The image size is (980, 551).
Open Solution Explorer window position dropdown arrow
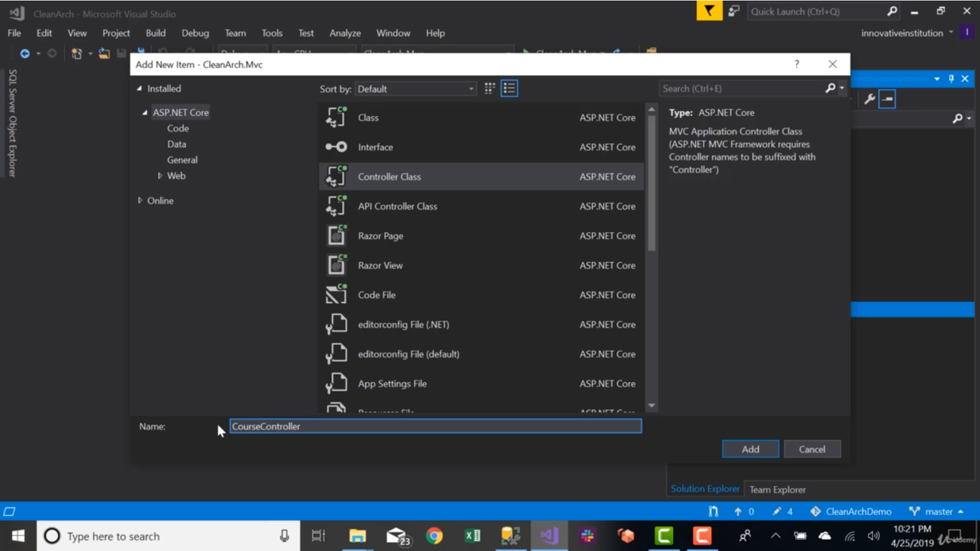click(937, 79)
